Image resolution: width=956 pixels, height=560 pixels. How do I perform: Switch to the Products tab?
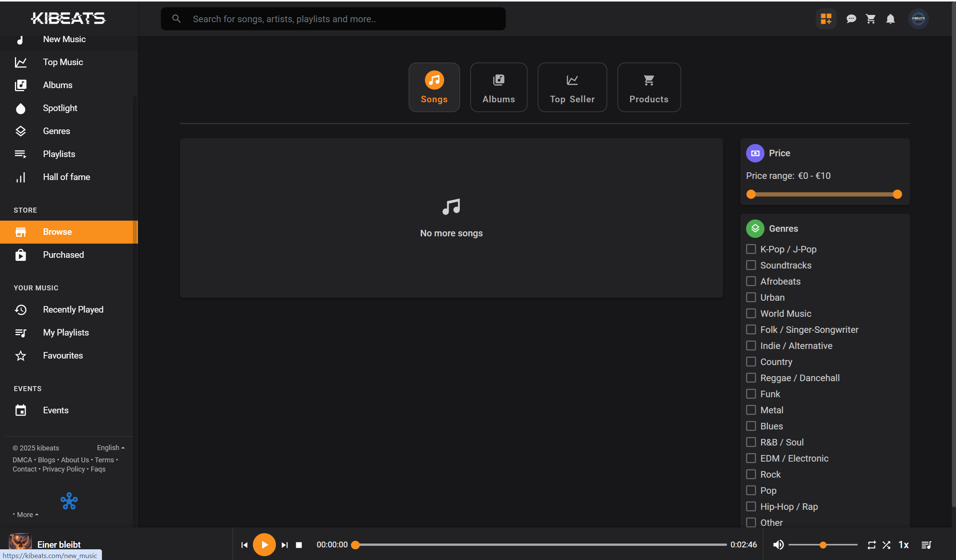(649, 87)
